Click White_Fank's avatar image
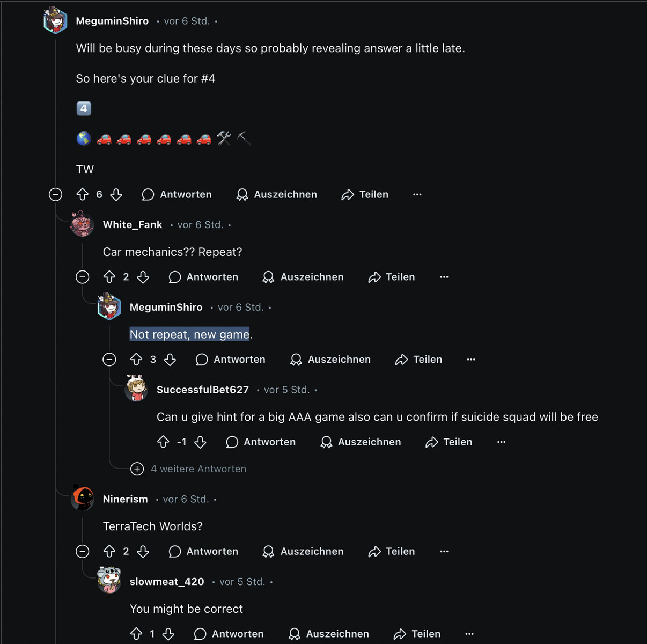The height and width of the screenshot is (644, 647). point(82,224)
